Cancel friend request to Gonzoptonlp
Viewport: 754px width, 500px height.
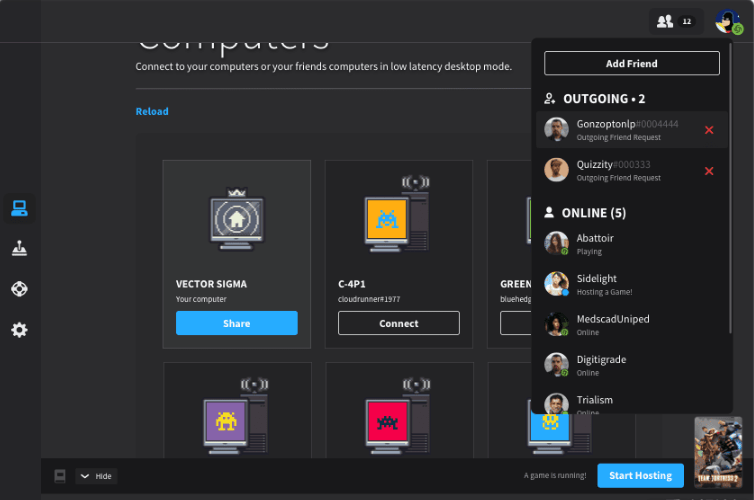(709, 130)
